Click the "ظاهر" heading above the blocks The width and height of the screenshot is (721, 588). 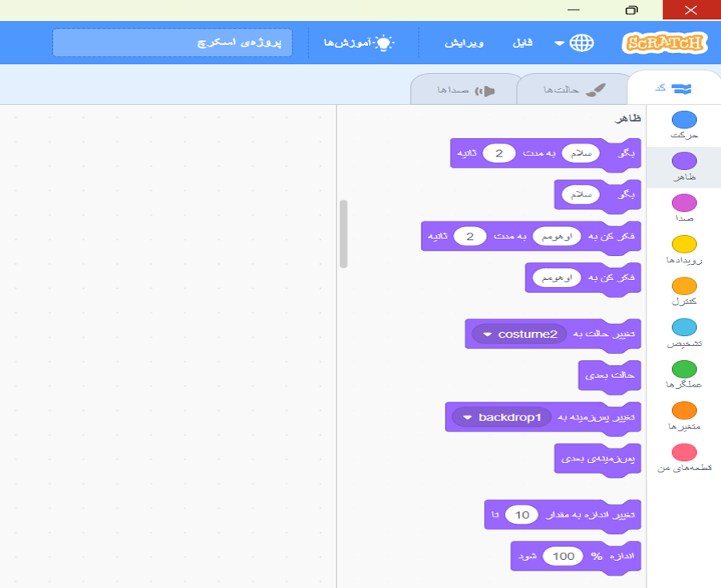coord(628,120)
